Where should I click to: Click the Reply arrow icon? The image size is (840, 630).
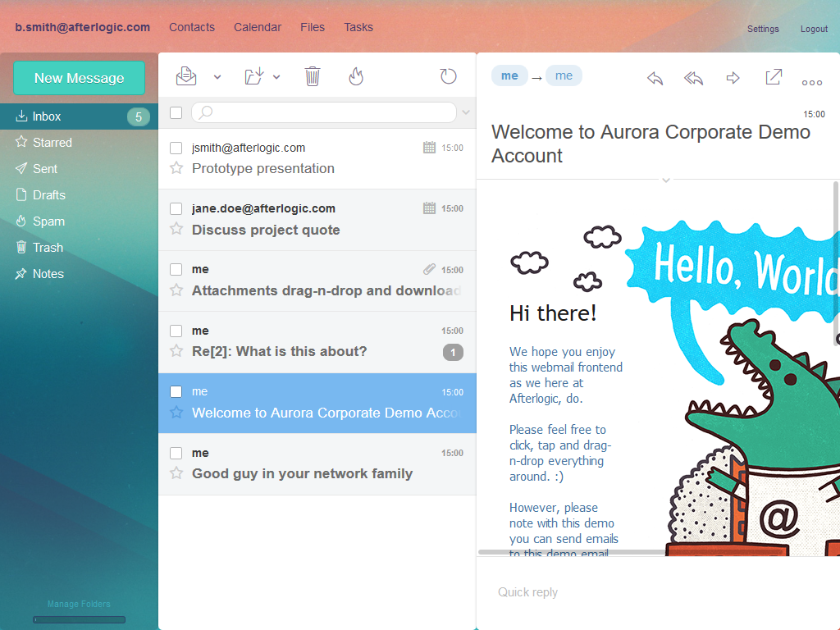pos(655,78)
